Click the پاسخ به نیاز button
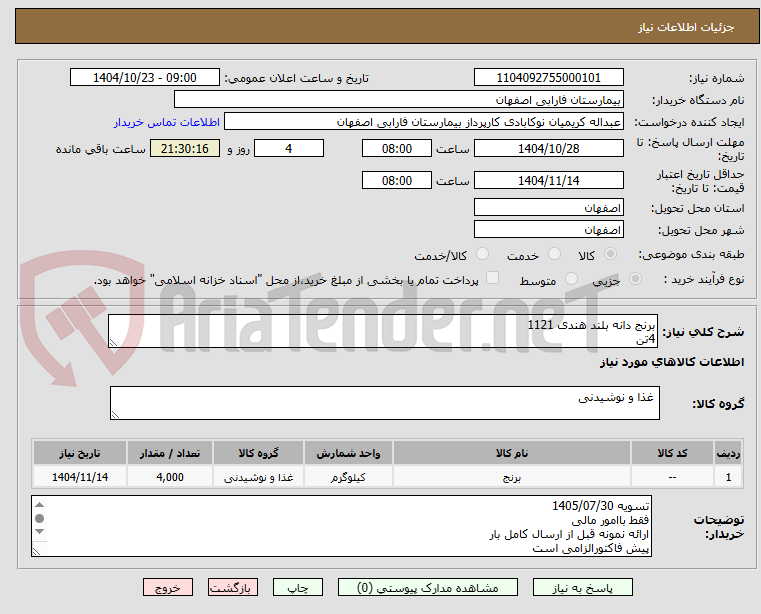Image resolution: width=761 pixels, height=614 pixels. [582, 587]
